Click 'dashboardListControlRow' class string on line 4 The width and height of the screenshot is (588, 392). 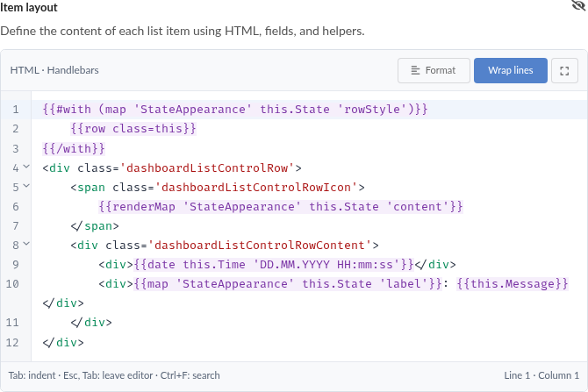click(x=207, y=167)
